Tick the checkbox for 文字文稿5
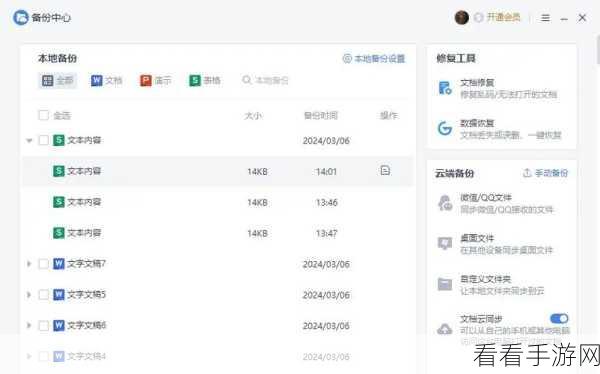 pos(44,295)
